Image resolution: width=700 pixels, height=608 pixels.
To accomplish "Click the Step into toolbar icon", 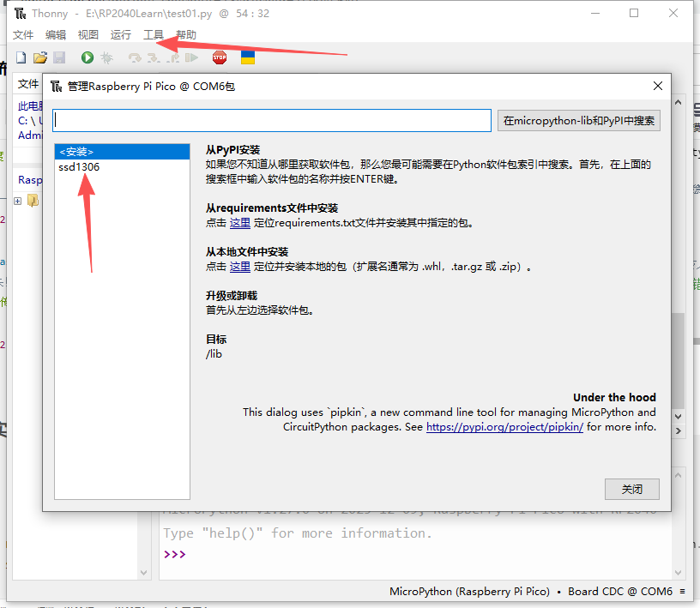I will point(154,57).
